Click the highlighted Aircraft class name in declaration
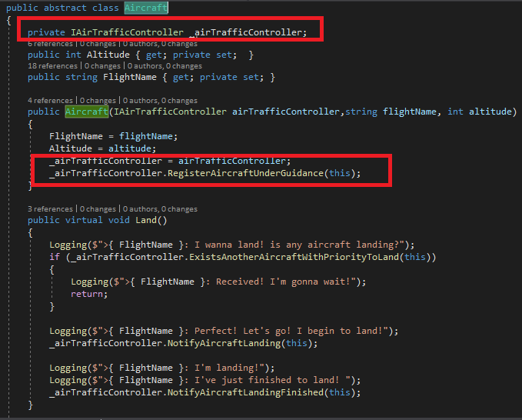Image resolution: width=522 pixels, height=420 pixels. tap(146, 8)
